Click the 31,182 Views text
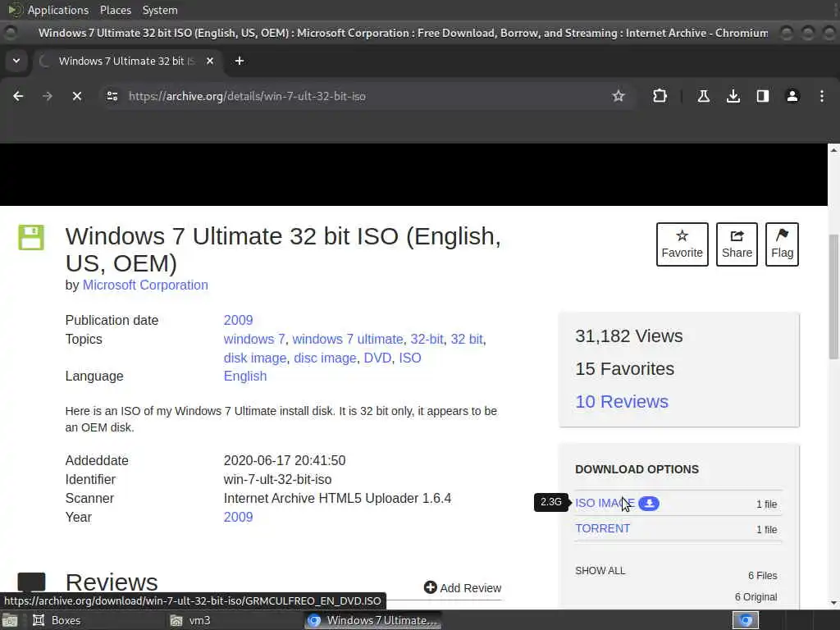 point(629,336)
